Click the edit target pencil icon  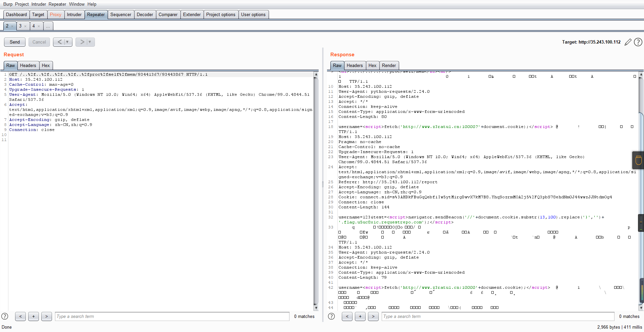tap(628, 42)
